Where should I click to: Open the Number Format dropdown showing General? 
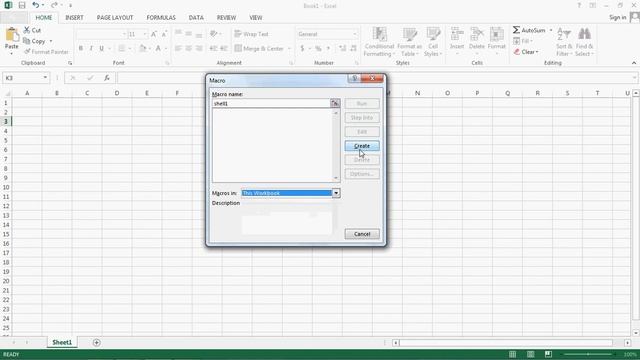pyautogui.click(x=355, y=34)
